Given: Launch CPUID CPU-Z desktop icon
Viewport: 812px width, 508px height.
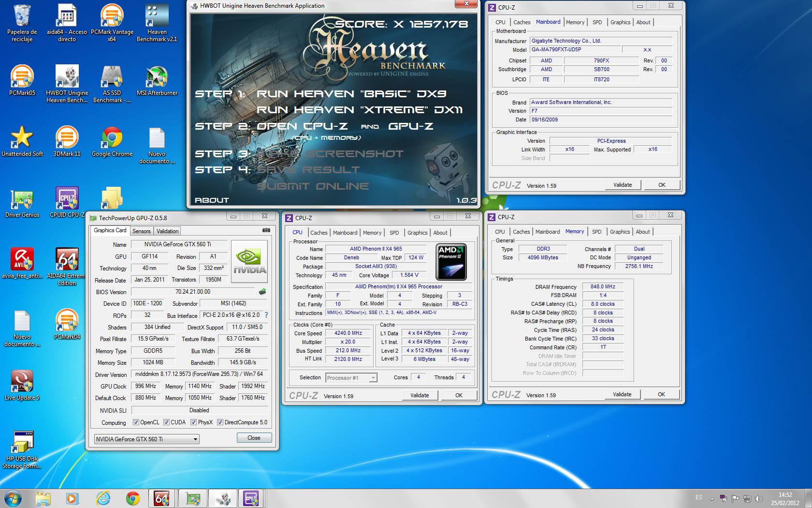Looking at the screenshot, I should tap(67, 202).
